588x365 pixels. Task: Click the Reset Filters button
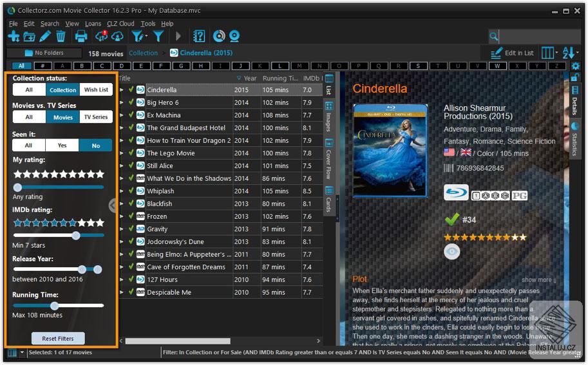pyautogui.click(x=58, y=339)
